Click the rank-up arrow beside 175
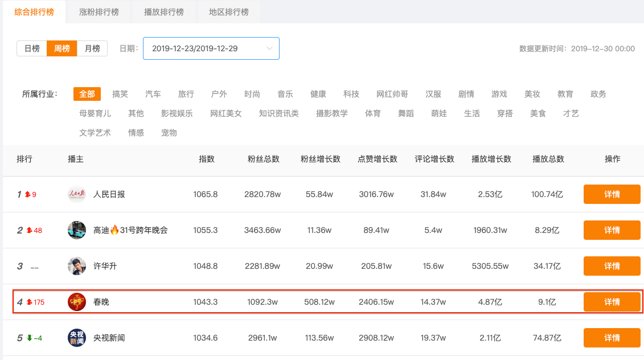 [x=29, y=302]
